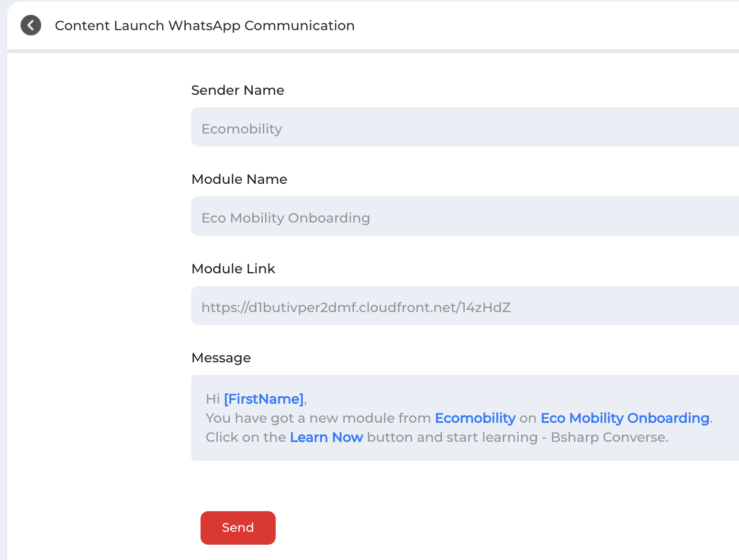Click the Module Name label
The width and height of the screenshot is (739, 560).
[x=239, y=179]
